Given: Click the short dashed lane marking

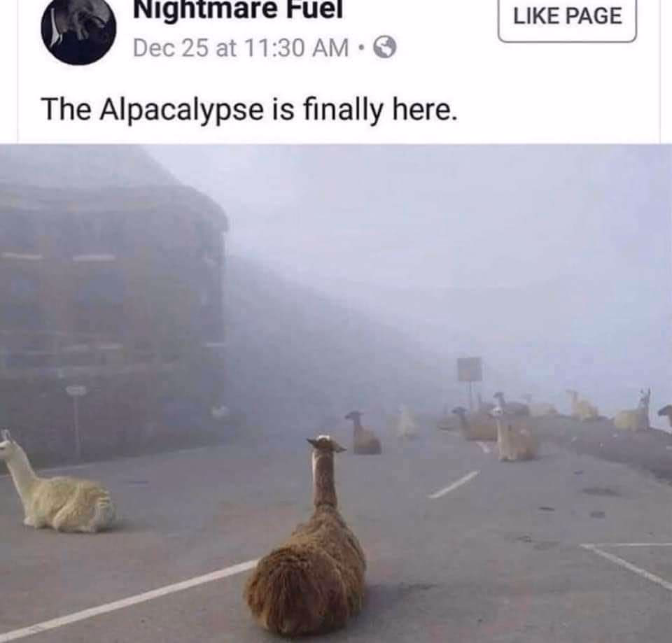Looking at the screenshot, I should coord(454,484).
